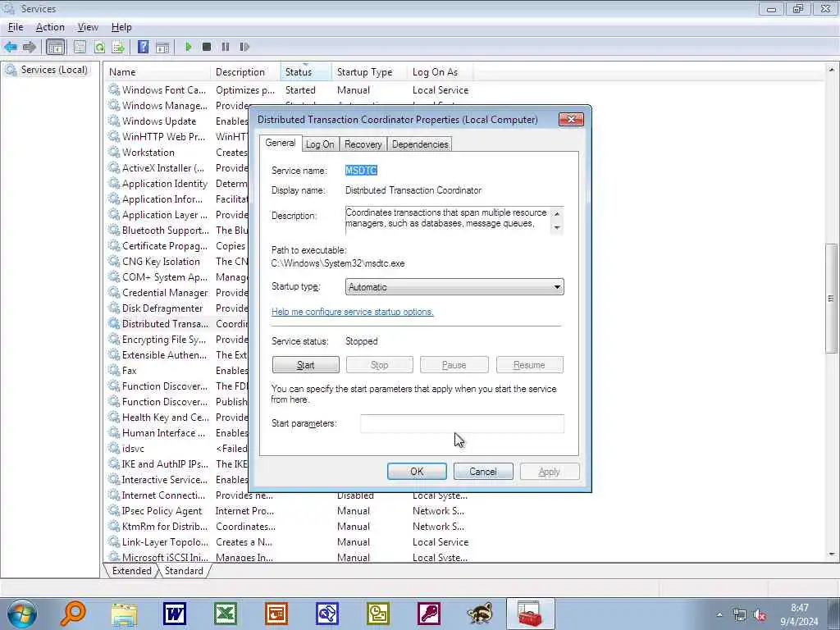The height and width of the screenshot is (630, 840).
Task: Open the orange magnifier search taskbar icon
Action: [73, 614]
